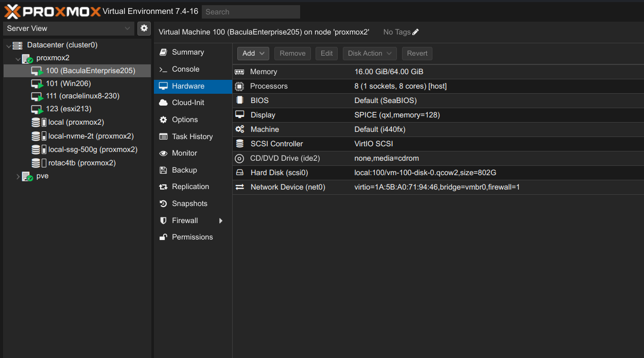This screenshot has width=644, height=358.
Task: Click the oraclelinux8-230 VM icon
Action: click(x=37, y=96)
